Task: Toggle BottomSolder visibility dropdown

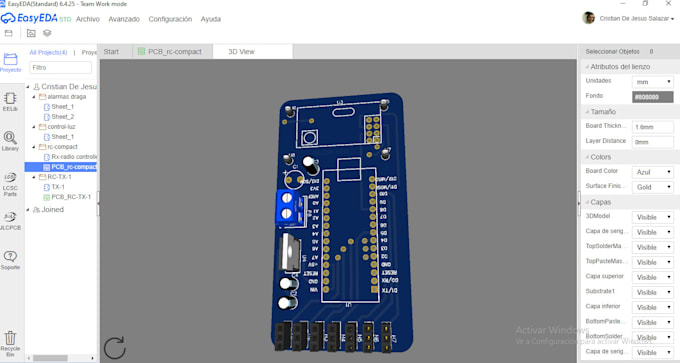Action: coord(652,337)
